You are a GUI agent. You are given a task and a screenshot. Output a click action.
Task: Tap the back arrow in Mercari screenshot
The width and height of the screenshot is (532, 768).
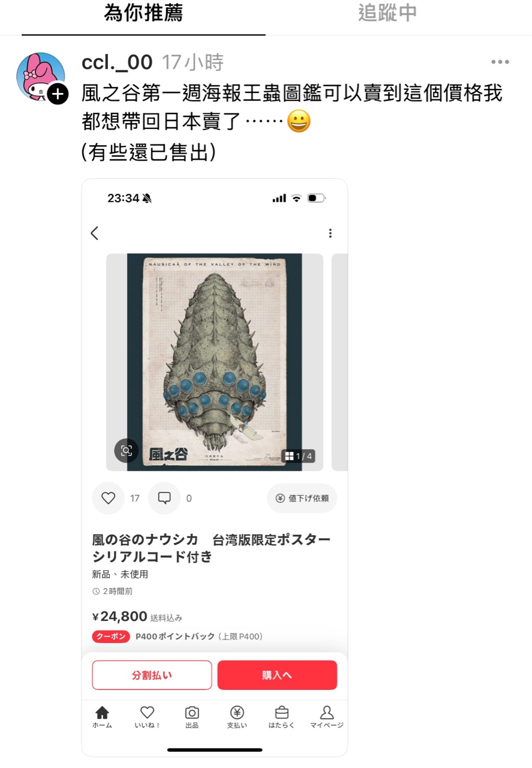(x=94, y=233)
